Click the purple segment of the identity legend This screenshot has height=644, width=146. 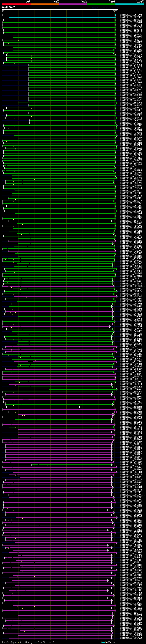pyautogui.click(x=73, y=4)
